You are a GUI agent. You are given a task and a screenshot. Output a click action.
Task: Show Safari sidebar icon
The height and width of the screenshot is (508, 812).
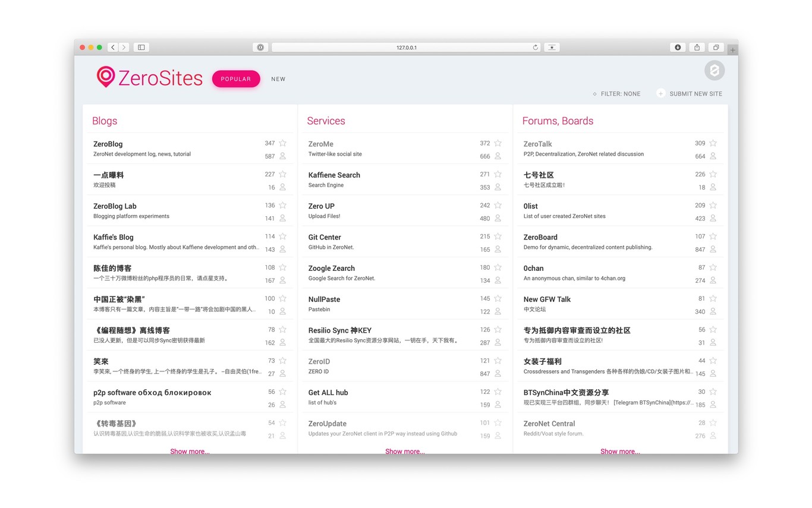pyautogui.click(x=141, y=48)
